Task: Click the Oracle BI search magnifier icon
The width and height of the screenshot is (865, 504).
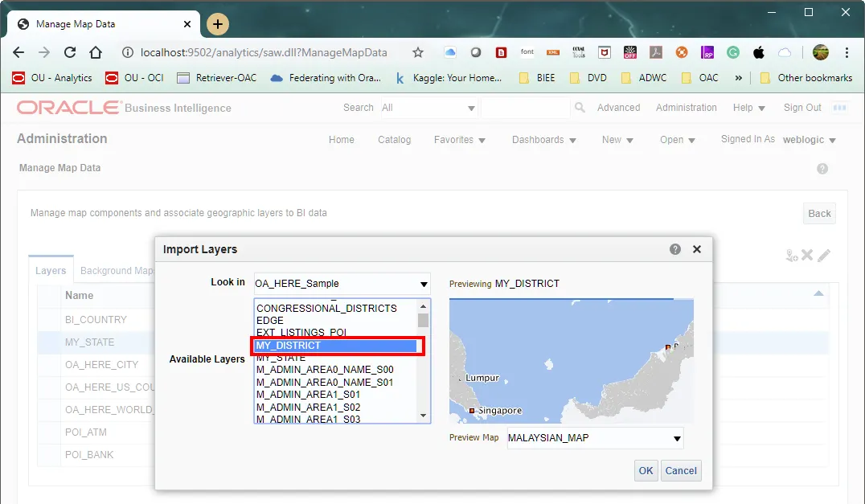Action: [x=580, y=108]
